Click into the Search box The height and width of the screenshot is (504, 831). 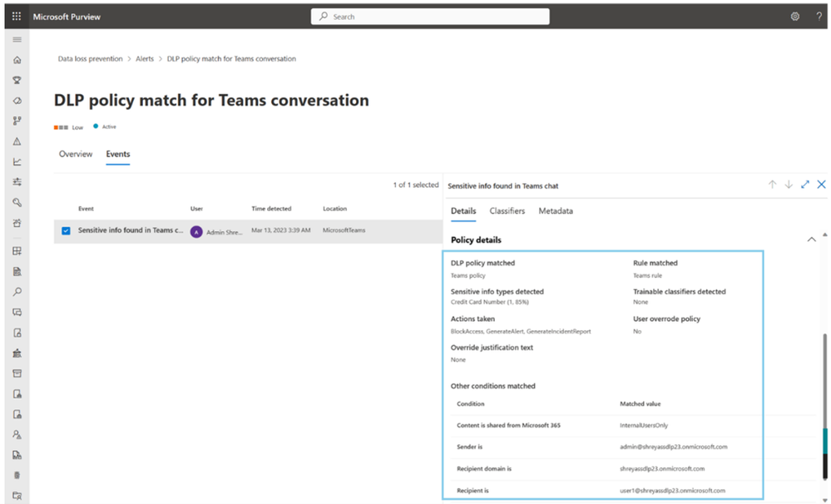(x=430, y=17)
